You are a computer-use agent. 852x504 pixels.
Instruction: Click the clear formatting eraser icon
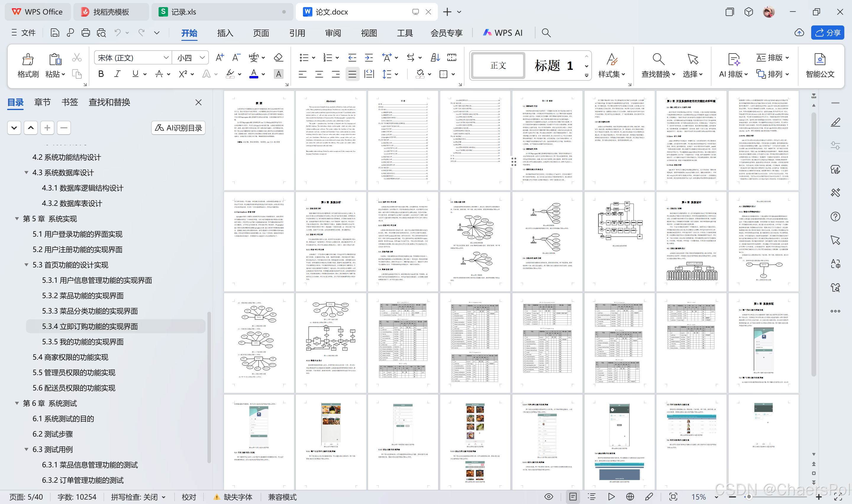click(x=278, y=58)
